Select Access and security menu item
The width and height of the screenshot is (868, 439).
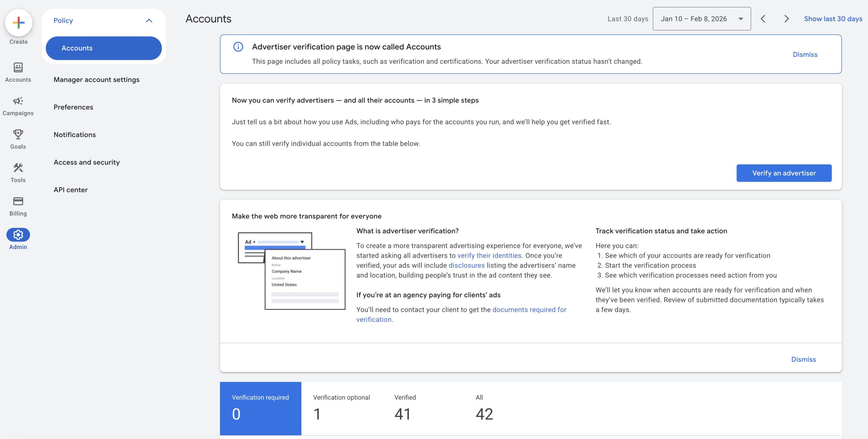[x=86, y=162]
